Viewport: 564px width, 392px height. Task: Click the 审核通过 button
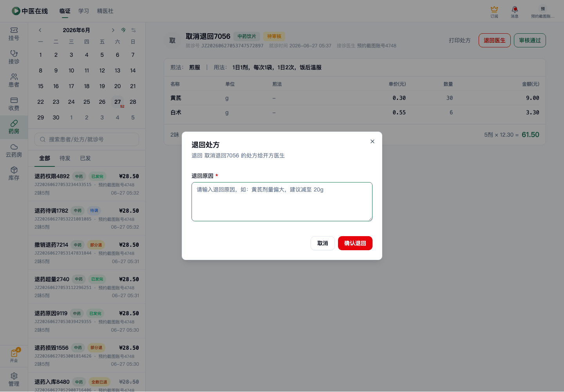530,40
